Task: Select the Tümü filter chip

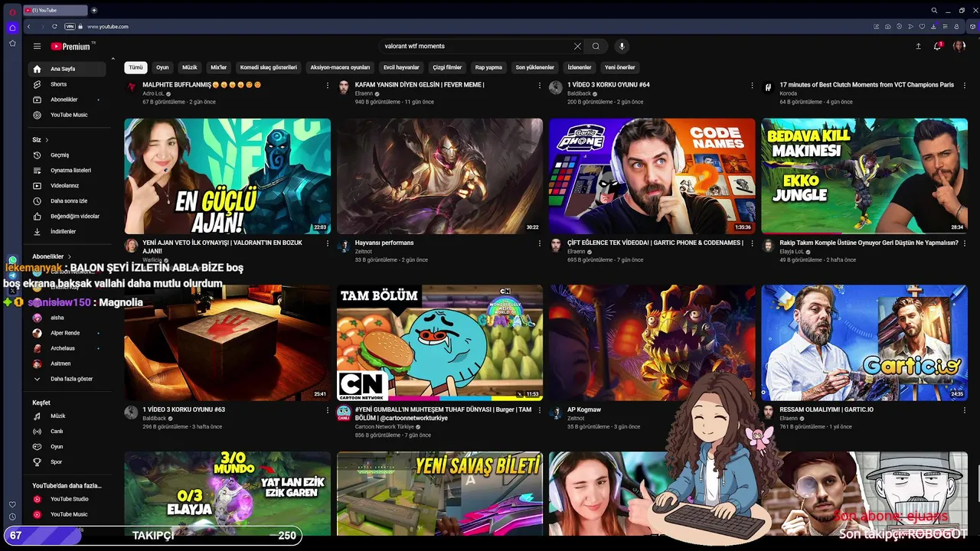Action: (x=136, y=67)
